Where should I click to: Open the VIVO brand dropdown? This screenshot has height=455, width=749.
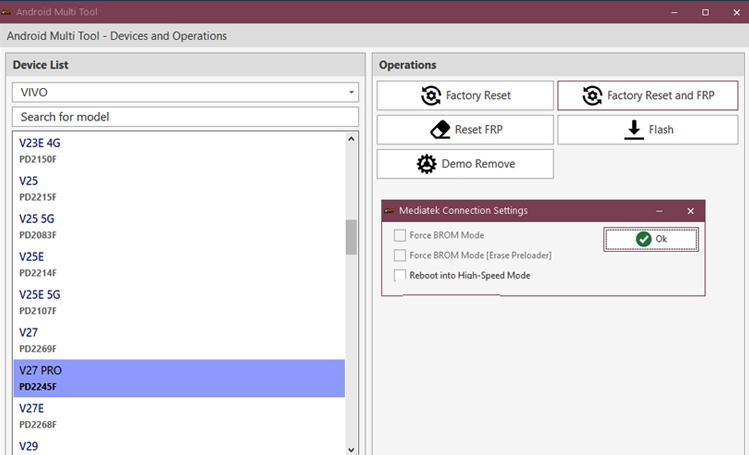[185, 92]
